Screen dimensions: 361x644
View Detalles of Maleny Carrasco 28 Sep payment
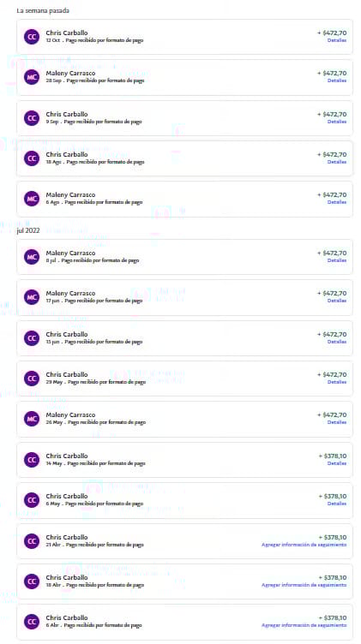pyautogui.click(x=337, y=80)
